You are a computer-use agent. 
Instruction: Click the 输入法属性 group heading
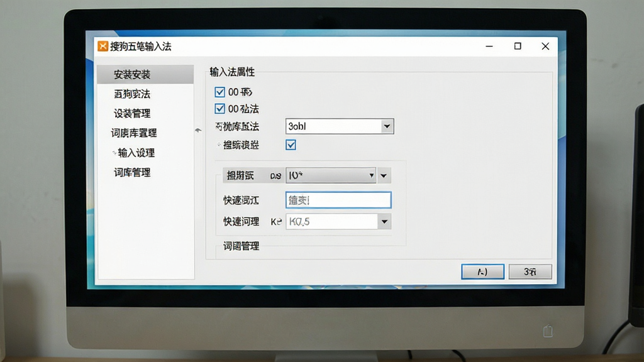(232, 72)
